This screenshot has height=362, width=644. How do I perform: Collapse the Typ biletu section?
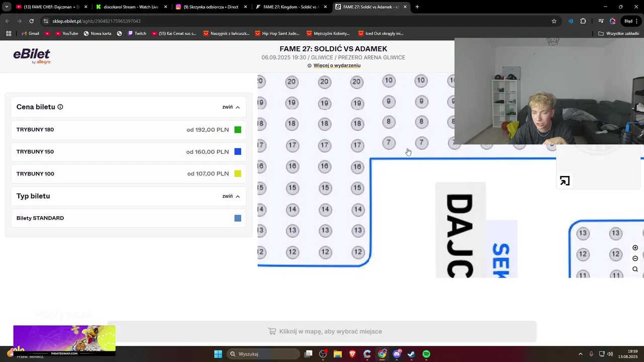(231, 196)
